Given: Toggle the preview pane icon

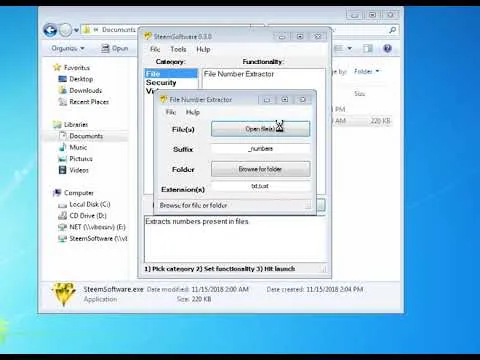Looking at the screenshot, I should 368,49.
